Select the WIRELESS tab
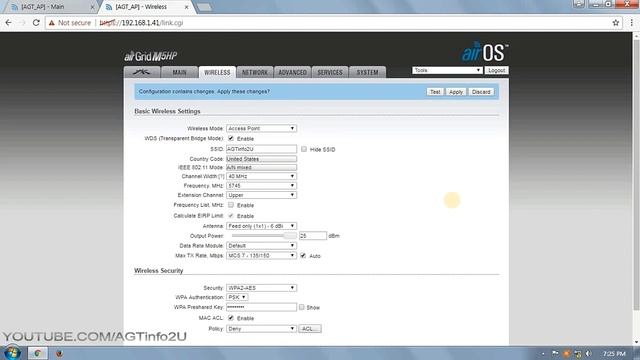Viewport: 640px width, 360px height. point(217,72)
